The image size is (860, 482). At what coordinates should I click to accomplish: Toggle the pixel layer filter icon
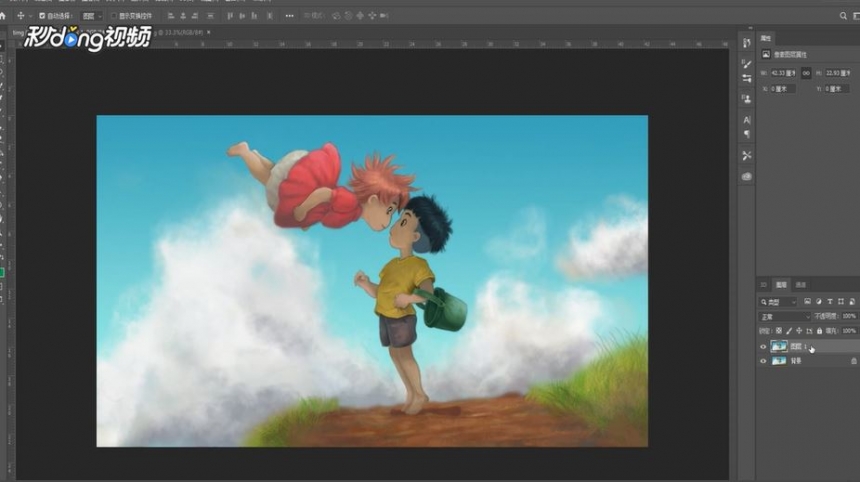tap(807, 302)
